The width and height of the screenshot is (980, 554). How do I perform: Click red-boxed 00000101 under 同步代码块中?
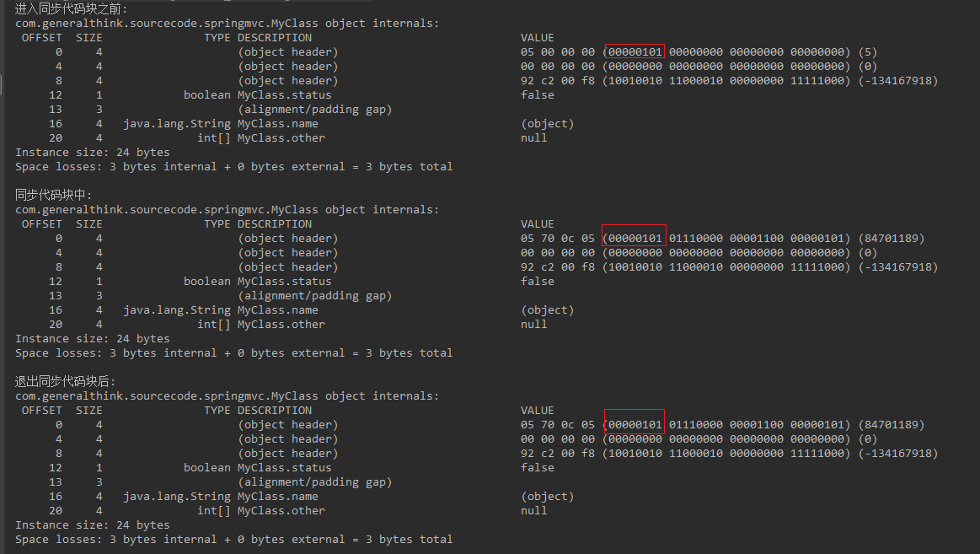coord(635,239)
